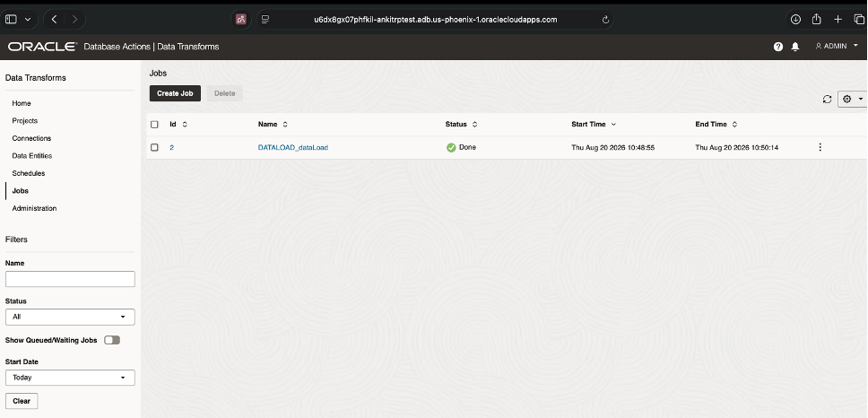
Task: Open the Safari share icon
Action: click(817, 19)
